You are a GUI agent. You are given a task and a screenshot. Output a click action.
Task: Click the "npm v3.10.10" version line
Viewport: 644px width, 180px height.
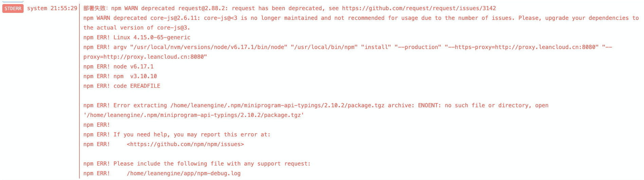(x=135, y=76)
